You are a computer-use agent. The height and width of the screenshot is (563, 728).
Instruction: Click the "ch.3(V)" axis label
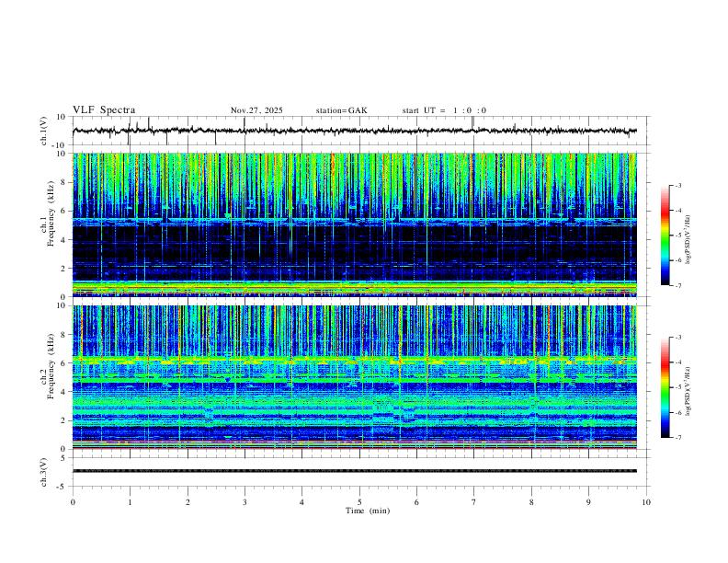point(44,473)
